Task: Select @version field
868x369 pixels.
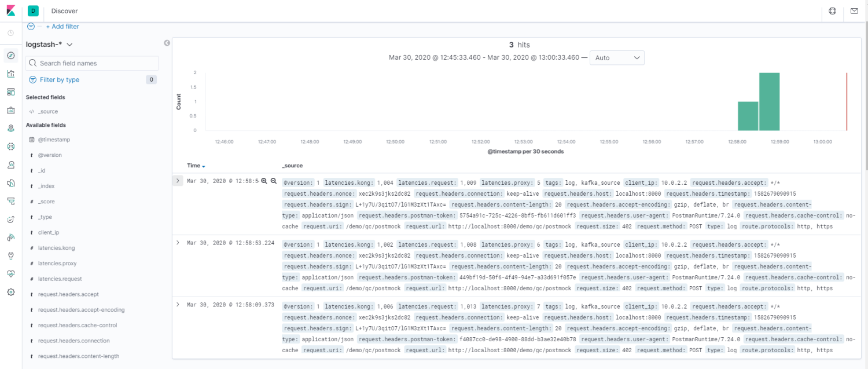Action: coord(50,155)
